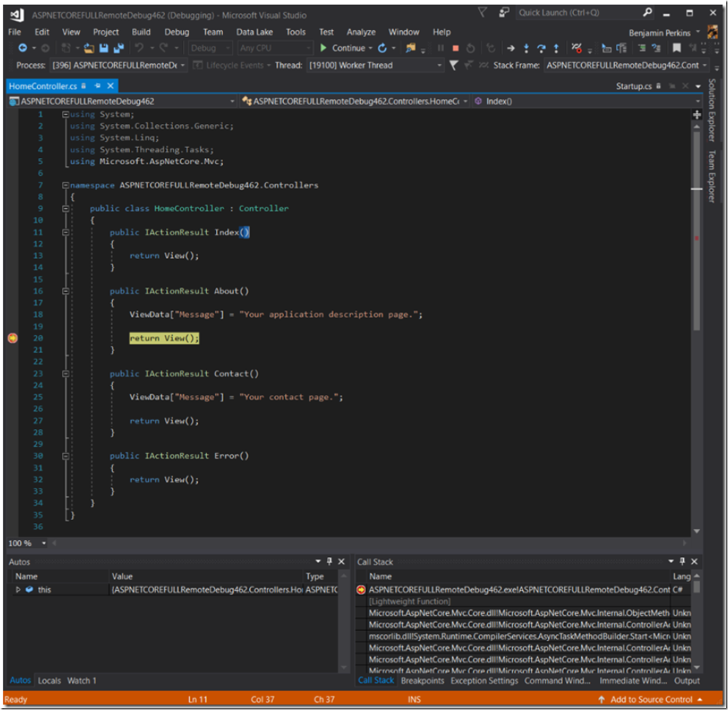Click the feedback icon beside Quick Launch
The image size is (728, 710).
click(504, 12)
